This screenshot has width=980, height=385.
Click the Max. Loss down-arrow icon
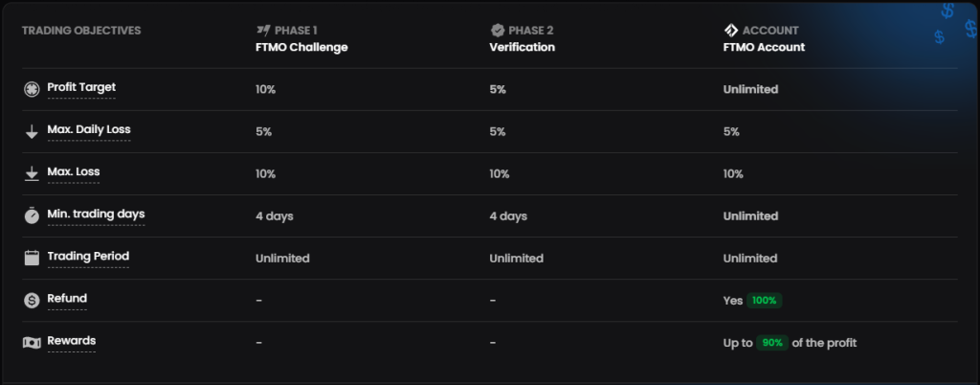[32, 173]
